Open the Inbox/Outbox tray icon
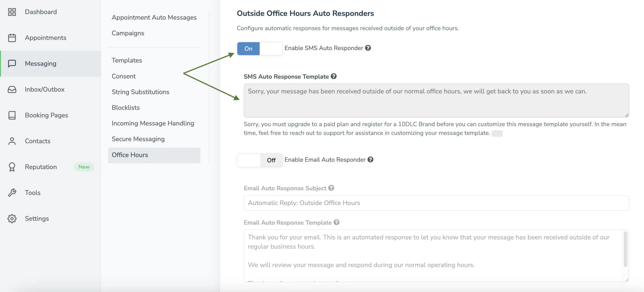644x292 pixels. click(x=12, y=89)
